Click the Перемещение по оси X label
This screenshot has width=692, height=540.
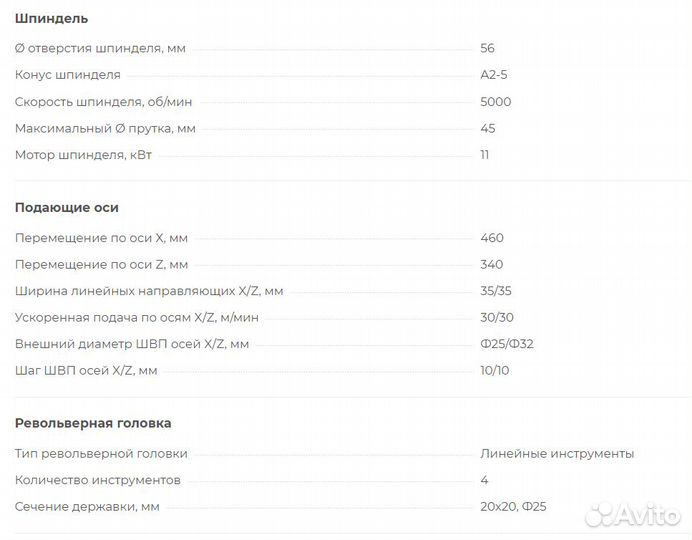(101, 238)
